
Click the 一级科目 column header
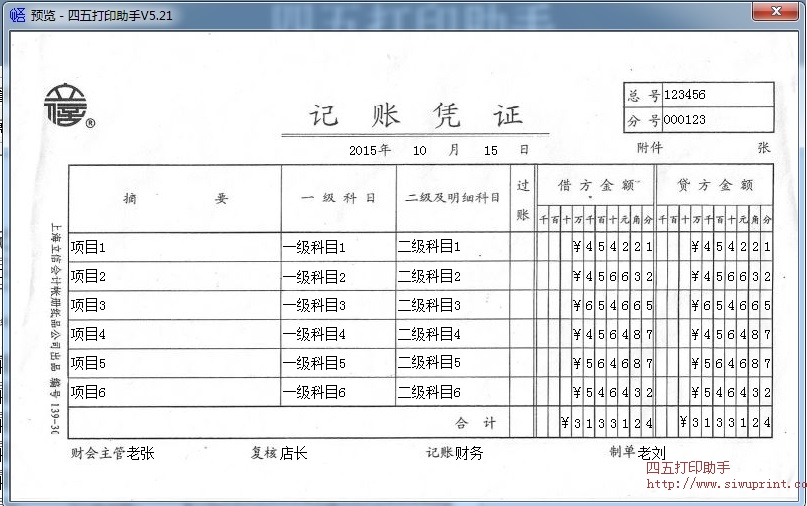pos(339,198)
